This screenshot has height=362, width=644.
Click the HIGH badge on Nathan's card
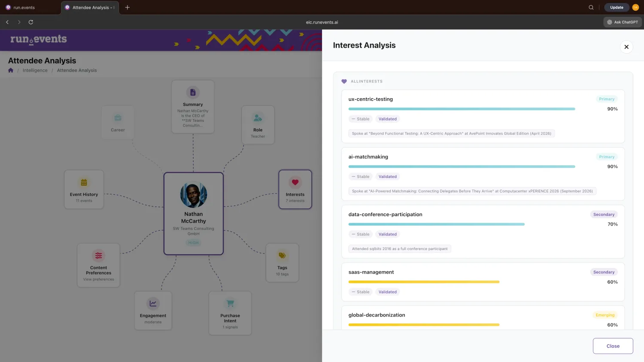click(x=194, y=243)
